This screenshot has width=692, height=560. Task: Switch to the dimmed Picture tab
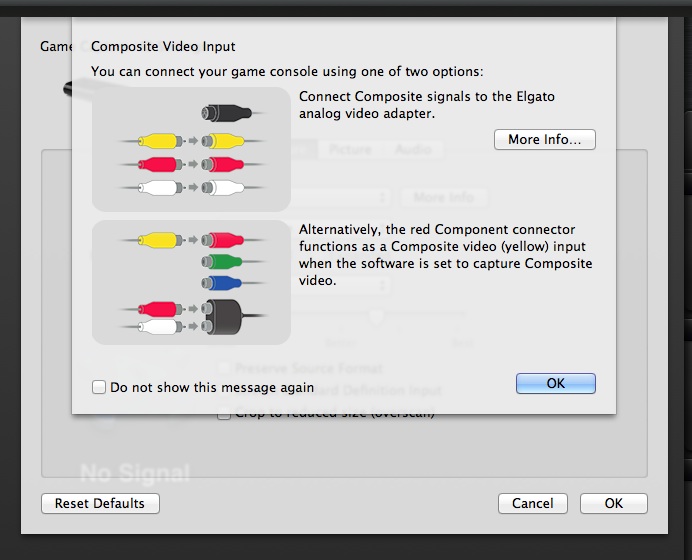[x=350, y=150]
